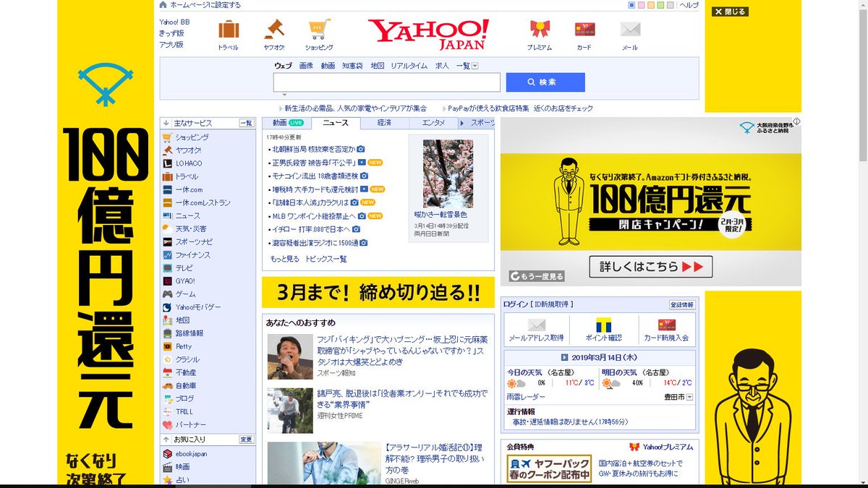Click camera icon next to 北朝鮮当局 headline
This screenshot has width=868, height=488.
(361, 149)
